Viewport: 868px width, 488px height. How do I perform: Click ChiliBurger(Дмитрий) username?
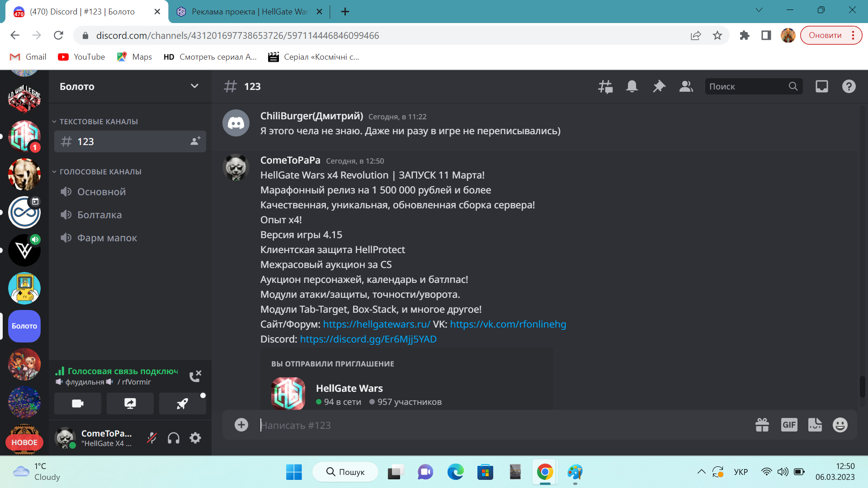312,116
